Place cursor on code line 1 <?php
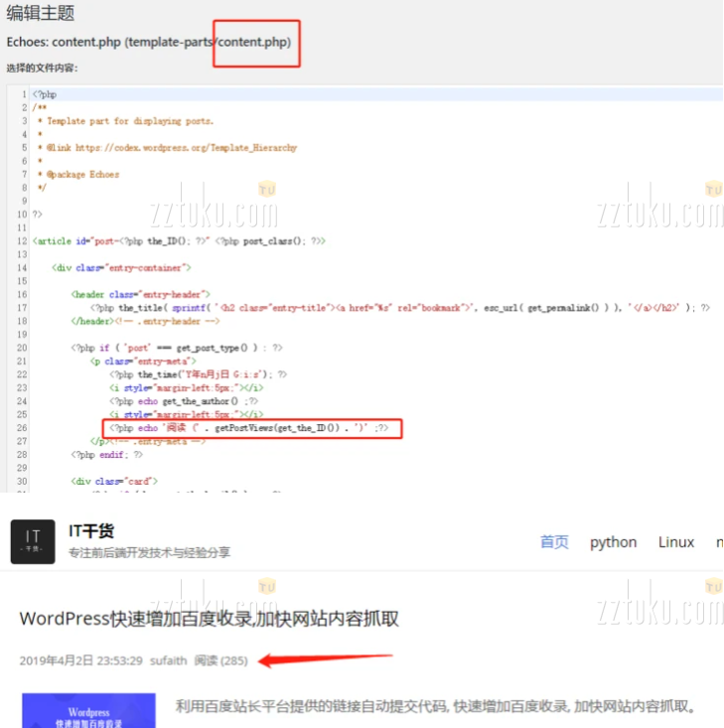 [x=45, y=94]
